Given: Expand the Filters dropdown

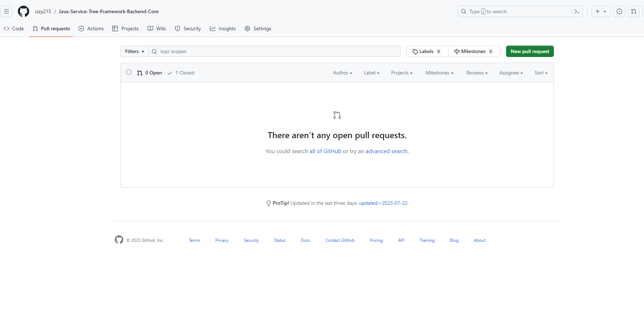Looking at the screenshot, I should pos(135,51).
